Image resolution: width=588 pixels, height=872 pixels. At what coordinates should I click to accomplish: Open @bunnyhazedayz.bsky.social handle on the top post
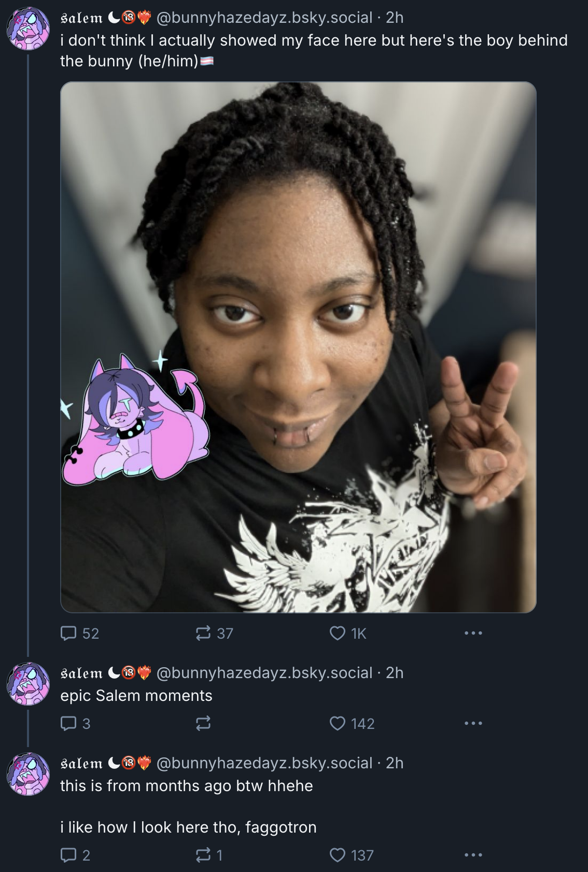click(x=264, y=18)
